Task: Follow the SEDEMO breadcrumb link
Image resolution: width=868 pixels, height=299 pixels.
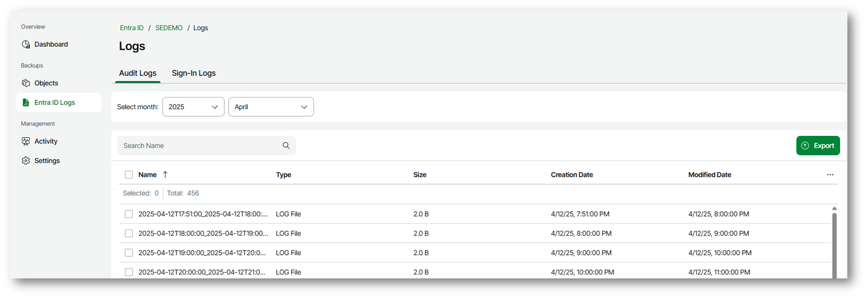Action: click(x=169, y=28)
